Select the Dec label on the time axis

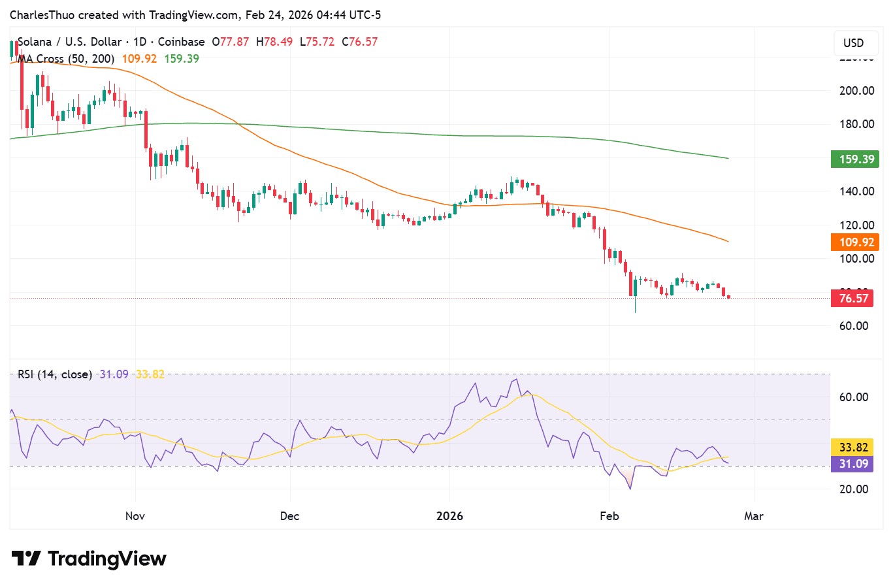click(x=289, y=515)
